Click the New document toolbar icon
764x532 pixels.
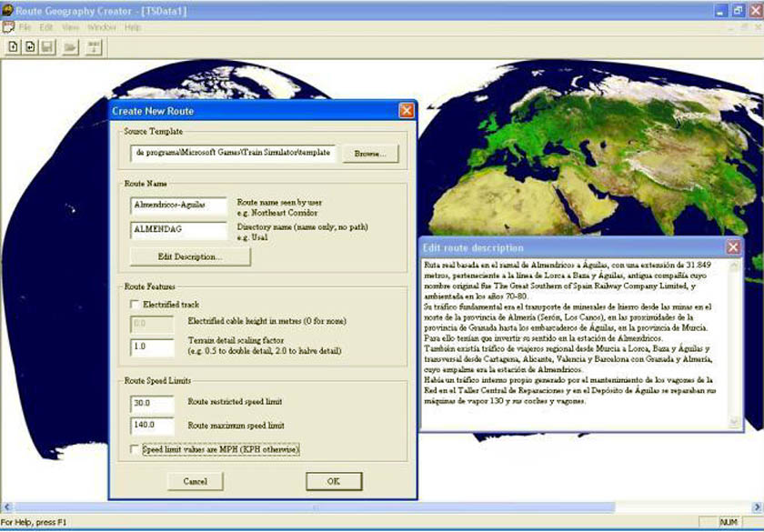pos(14,46)
